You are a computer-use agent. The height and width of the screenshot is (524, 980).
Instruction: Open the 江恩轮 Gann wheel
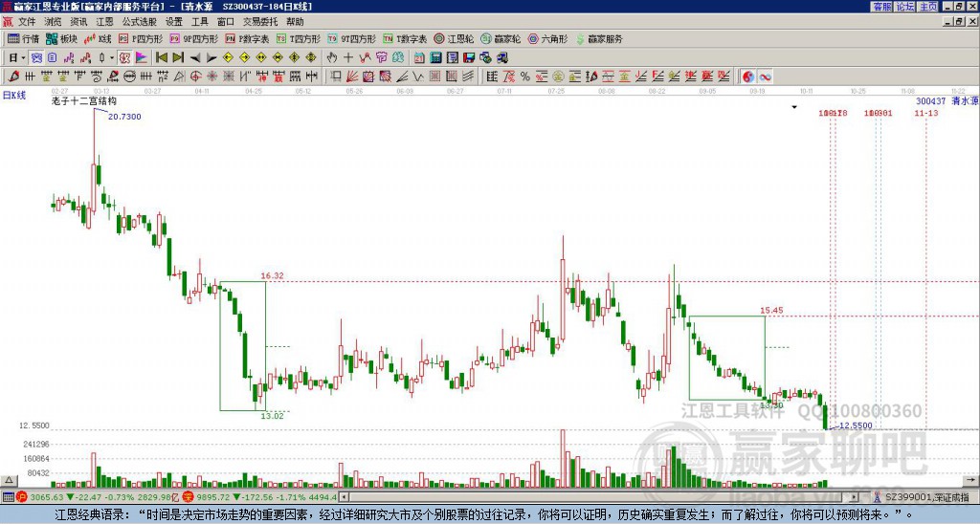pyautogui.click(x=454, y=38)
